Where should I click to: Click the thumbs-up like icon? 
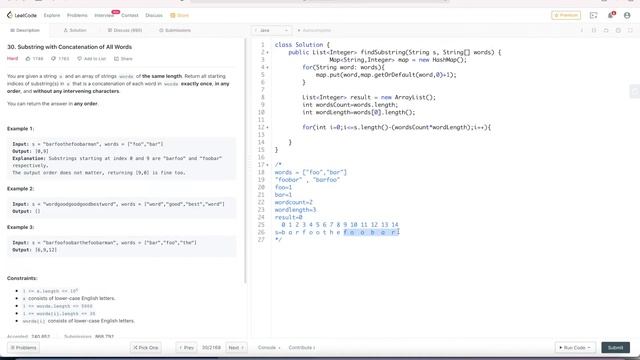(x=28, y=59)
